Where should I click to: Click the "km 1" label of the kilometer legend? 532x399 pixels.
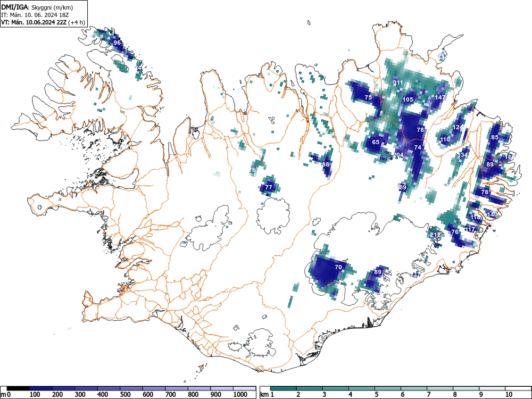[x=267, y=395]
